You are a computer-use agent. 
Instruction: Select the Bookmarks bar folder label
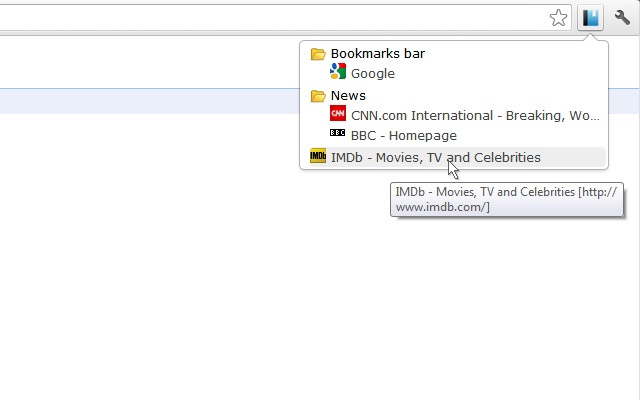click(378, 53)
